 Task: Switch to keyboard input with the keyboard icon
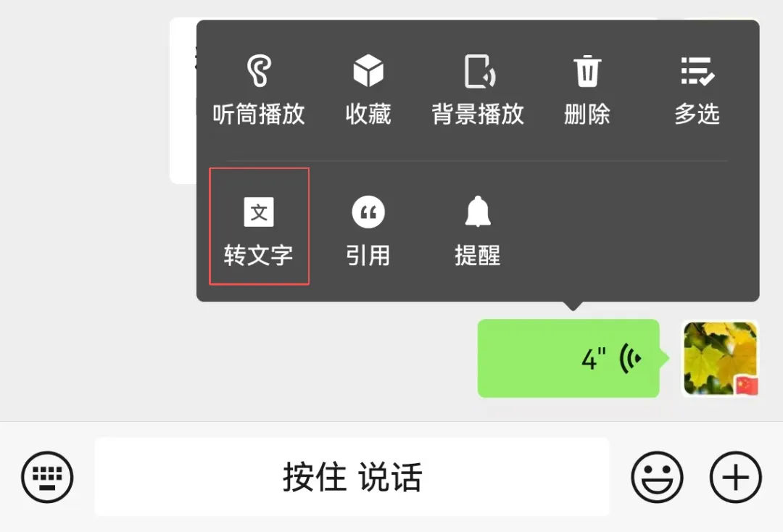[x=47, y=477]
